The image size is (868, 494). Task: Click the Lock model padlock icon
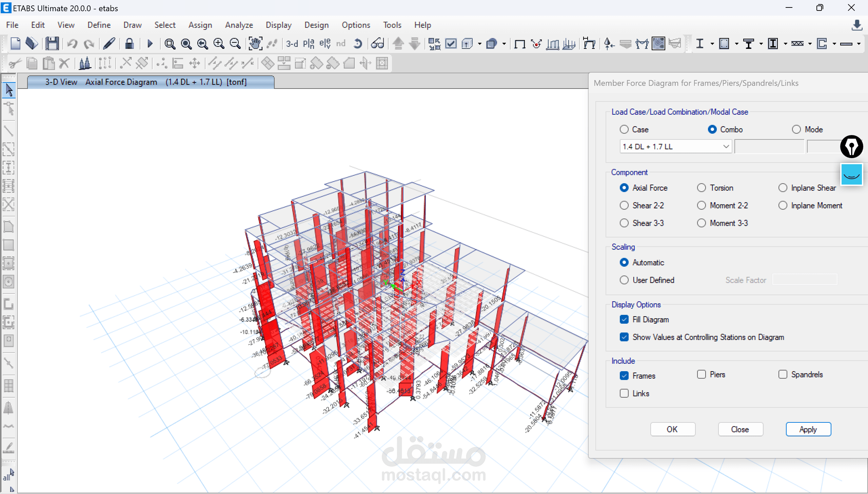[129, 44]
